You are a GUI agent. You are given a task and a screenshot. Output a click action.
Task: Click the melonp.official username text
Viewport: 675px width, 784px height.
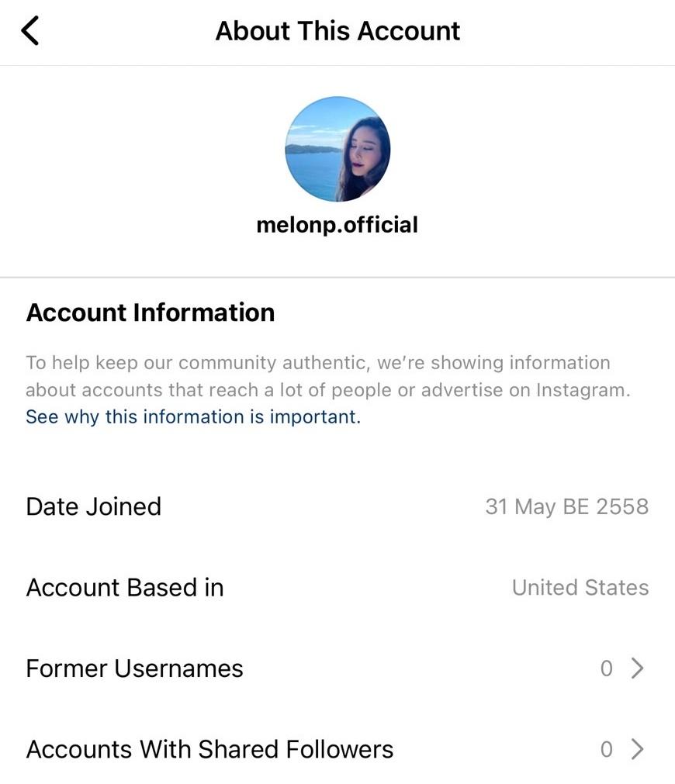337,225
